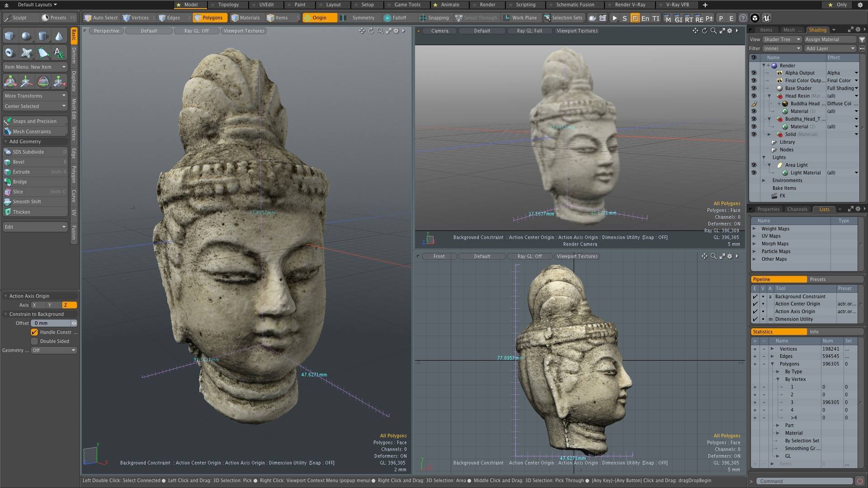The height and width of the screenshot is (488, 868).
Task: Click the Camera viewport rotate icon
Action: (704, 31)
